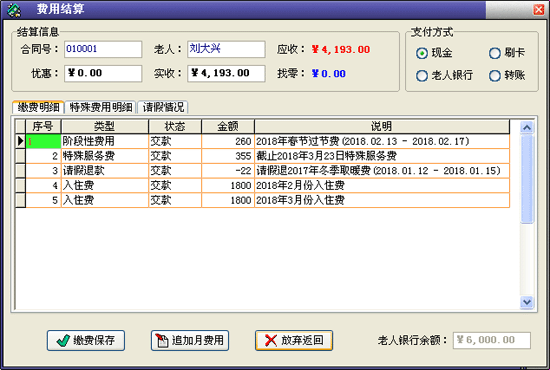Viewport: 550px width, 370px height.
Task: Click scrollbar up arrow in table
Action: 527,127
